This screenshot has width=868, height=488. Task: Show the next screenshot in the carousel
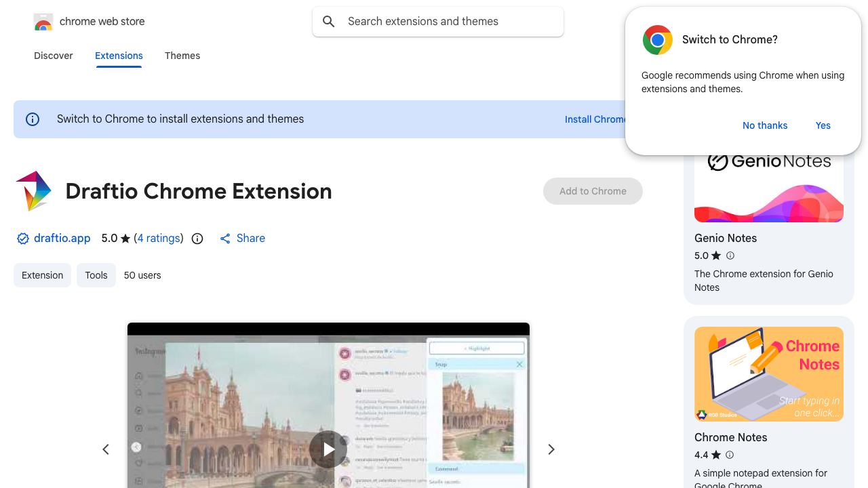[551, 449]
